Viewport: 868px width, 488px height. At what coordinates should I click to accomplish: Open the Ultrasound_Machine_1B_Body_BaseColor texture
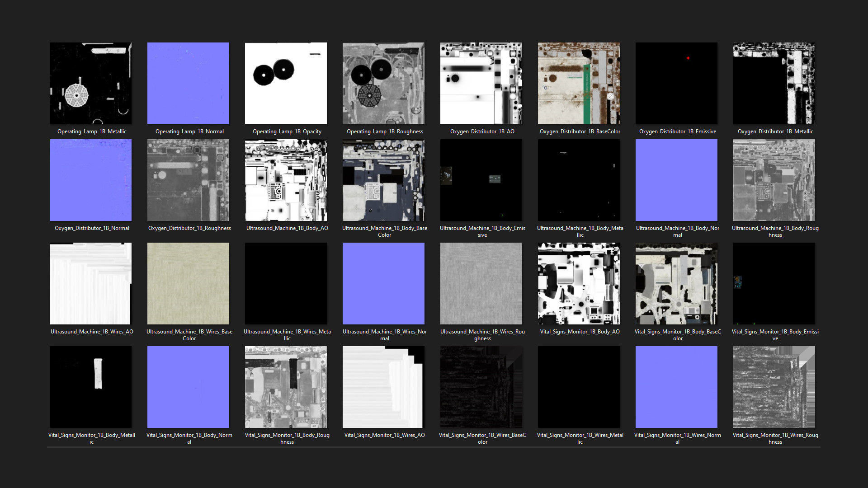(x=383, y=180)
